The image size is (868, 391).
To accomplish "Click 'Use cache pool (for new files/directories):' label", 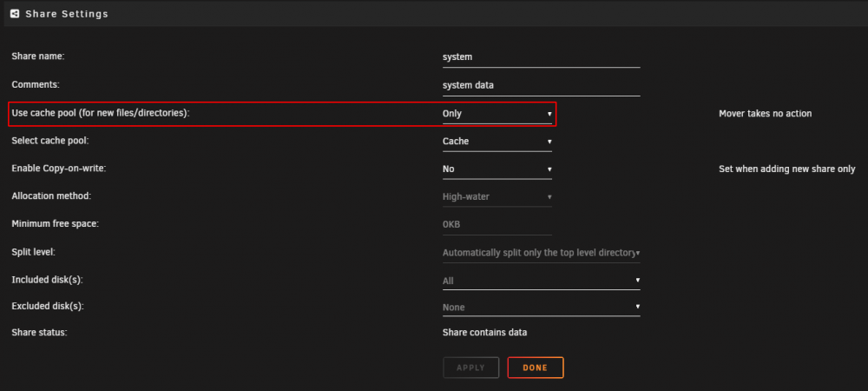I will coord(101,112).
